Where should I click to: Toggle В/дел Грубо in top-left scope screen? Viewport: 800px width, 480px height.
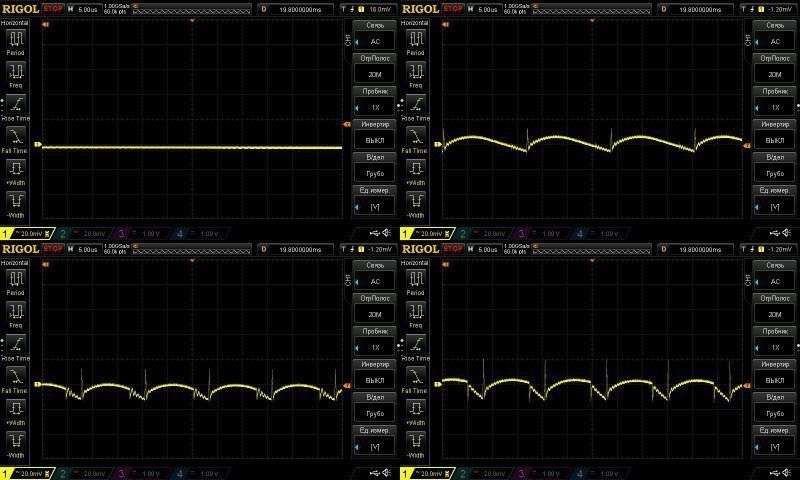tap(375, 168)
